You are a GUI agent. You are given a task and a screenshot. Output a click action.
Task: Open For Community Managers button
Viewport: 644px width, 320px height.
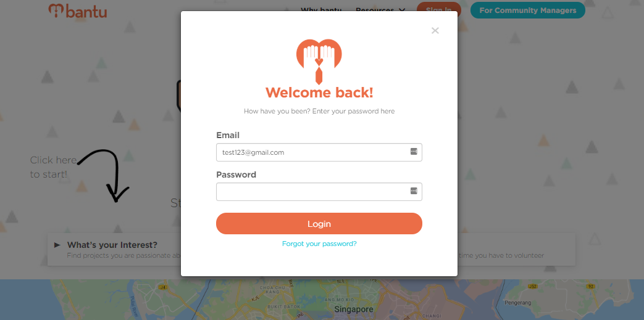(x=528, y=10)
